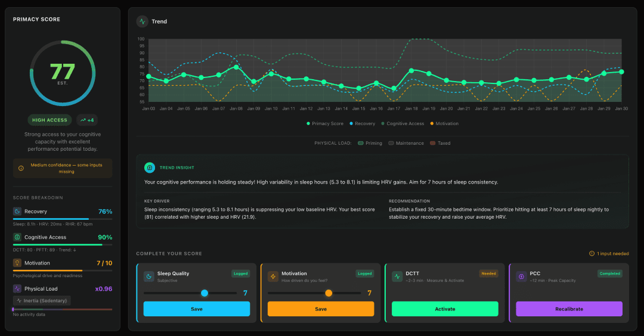The width and height of the screenshot is (644, 336).
Task: Click the Motivation slider handle
Action: [329, 293]
